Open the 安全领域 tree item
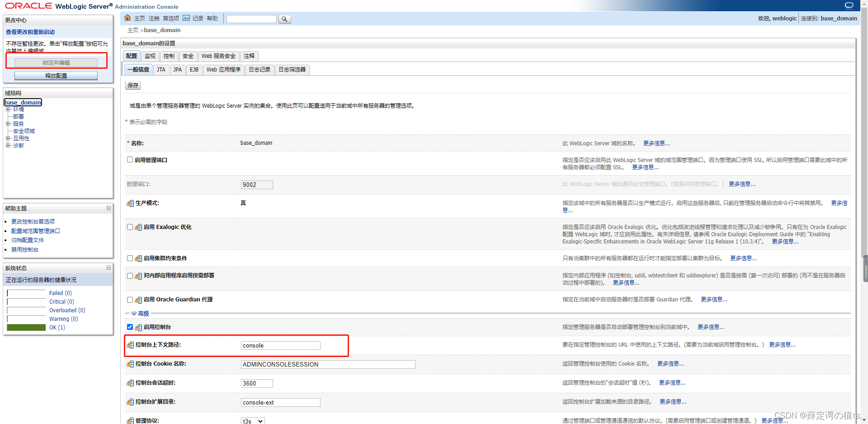The image size is (868, 424). 24,131
